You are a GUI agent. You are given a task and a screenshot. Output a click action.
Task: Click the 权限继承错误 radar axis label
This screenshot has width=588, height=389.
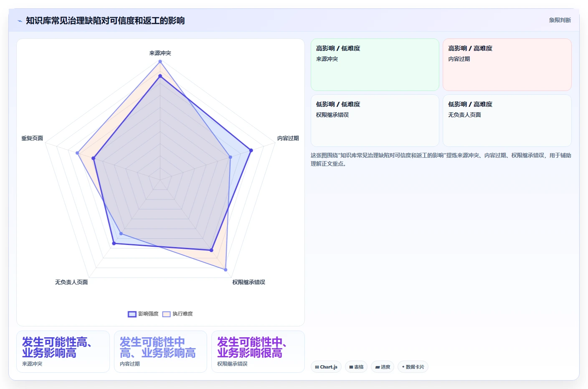pos(249,282)
